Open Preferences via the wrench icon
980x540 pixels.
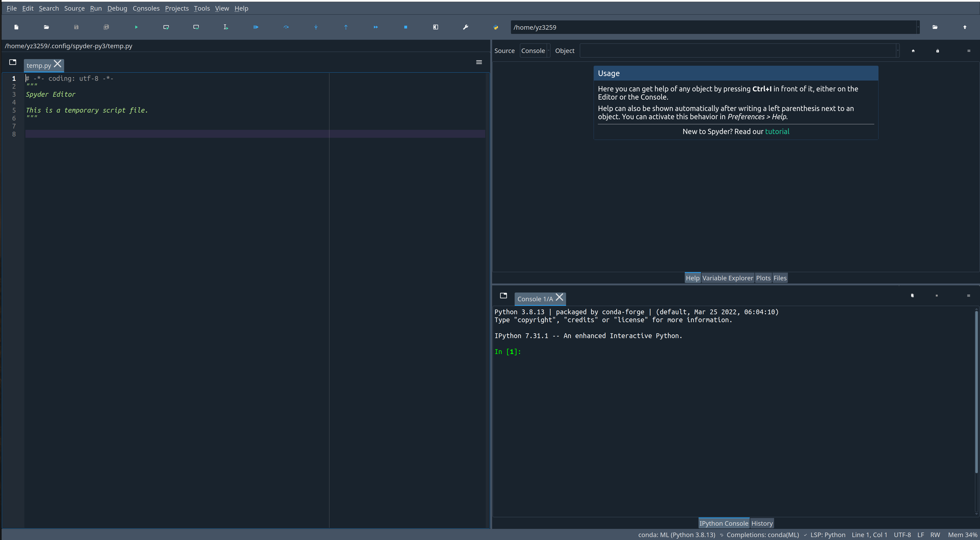tap(465, 27)
